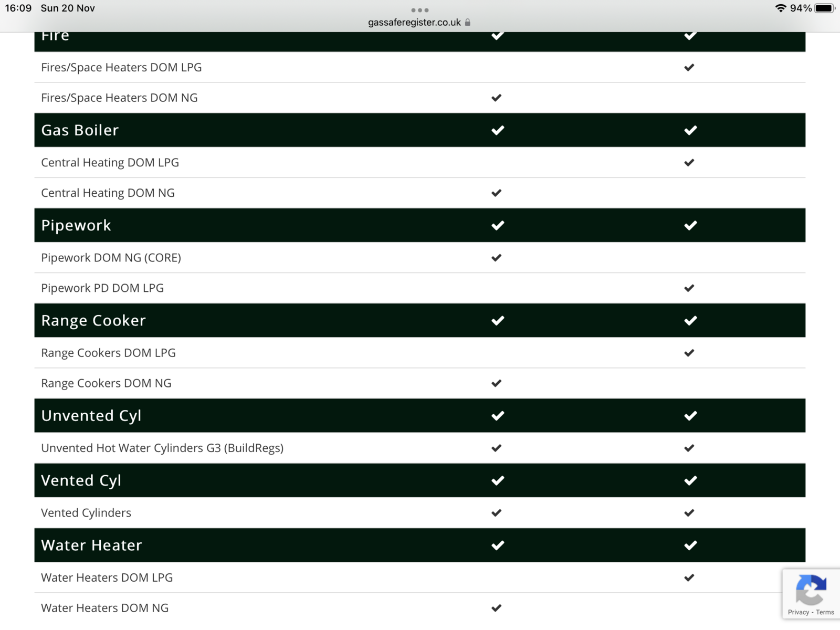The height and width of the screenshot is (630, 840).
Task: Click the first-column checkmark in Gas Boiler header
Action: 498,130
